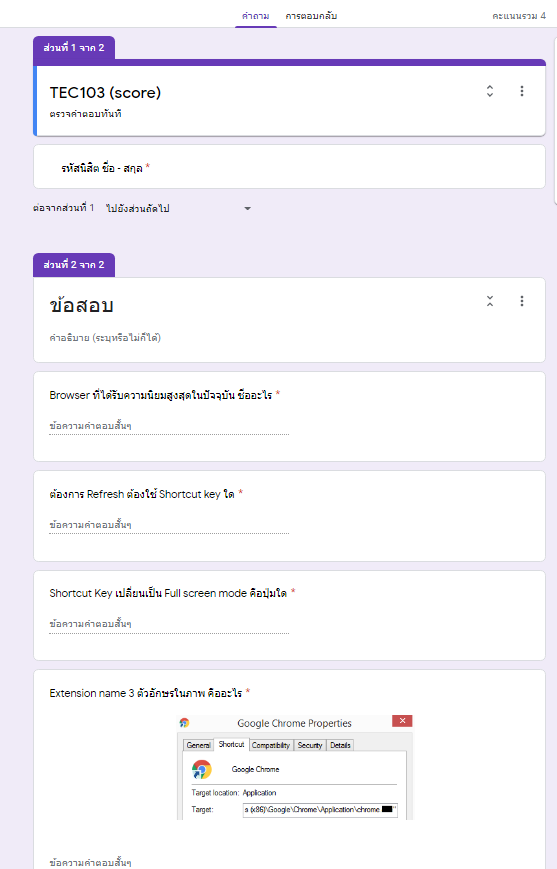The width and height of the screenshot is (557, 869).
Task: Open the ไปยังส่วนถัดไป section navigation dropdown
Action: coord(178,208)
